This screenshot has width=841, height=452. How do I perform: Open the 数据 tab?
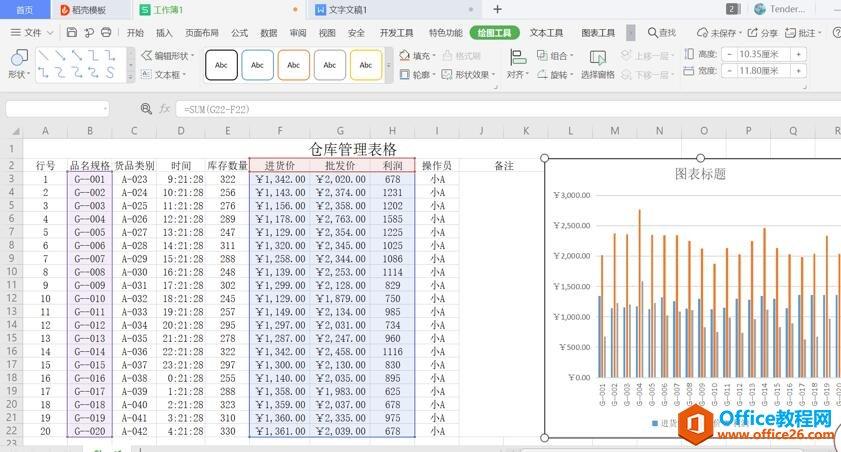point(269,33)
